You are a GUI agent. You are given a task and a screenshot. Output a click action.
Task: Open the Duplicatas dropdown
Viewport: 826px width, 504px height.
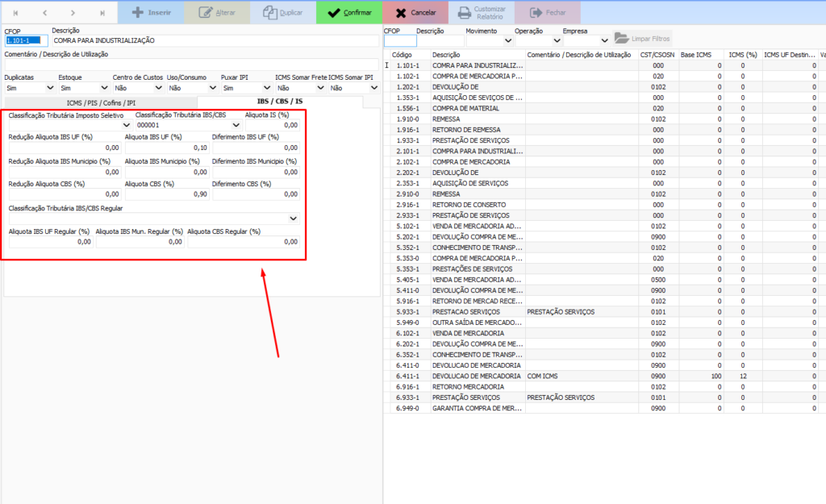point(50,88)
